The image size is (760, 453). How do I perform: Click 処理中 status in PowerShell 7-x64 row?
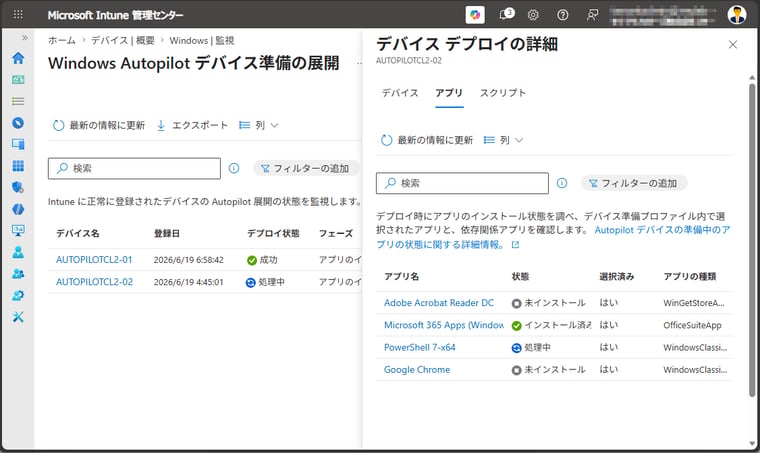tap(531, 348)
